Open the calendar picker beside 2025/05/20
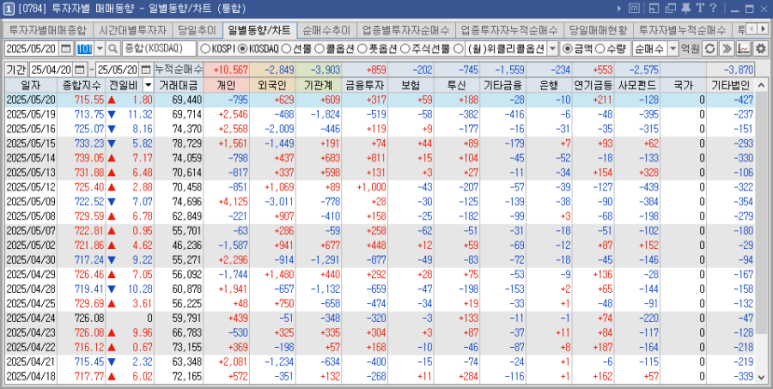This screenshot has width=773, height=389. (x=66, y=48)
